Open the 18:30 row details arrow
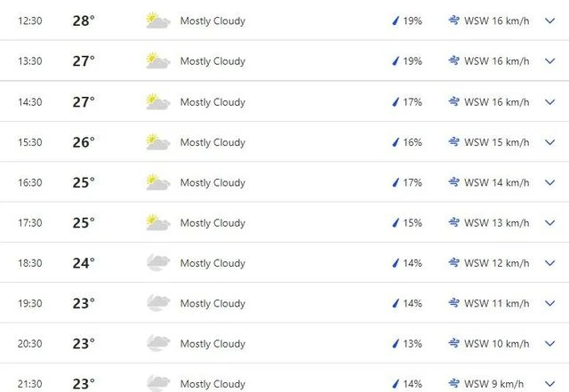569x392 pixels. (x=549, y=263)
